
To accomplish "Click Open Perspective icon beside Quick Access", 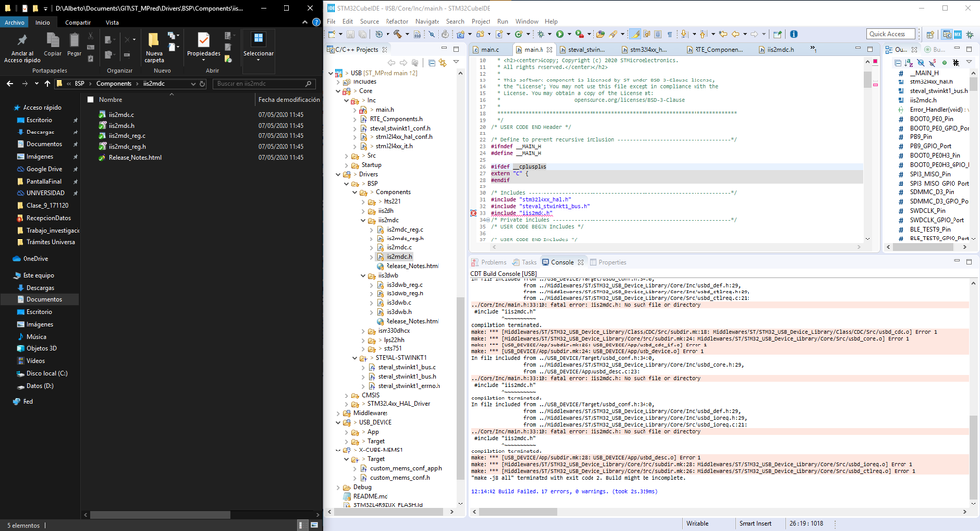I will 931,34.
